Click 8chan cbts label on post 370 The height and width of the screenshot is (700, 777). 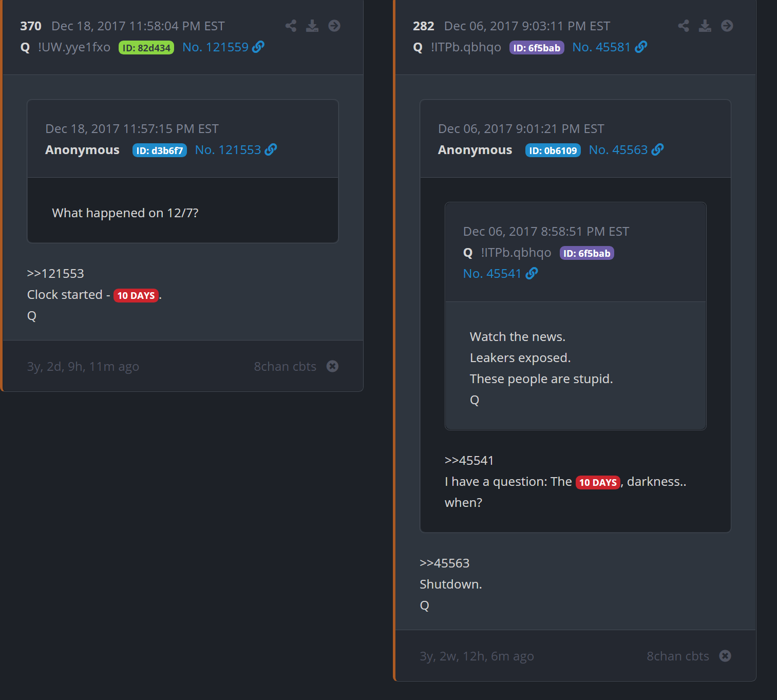click(285, 367)
